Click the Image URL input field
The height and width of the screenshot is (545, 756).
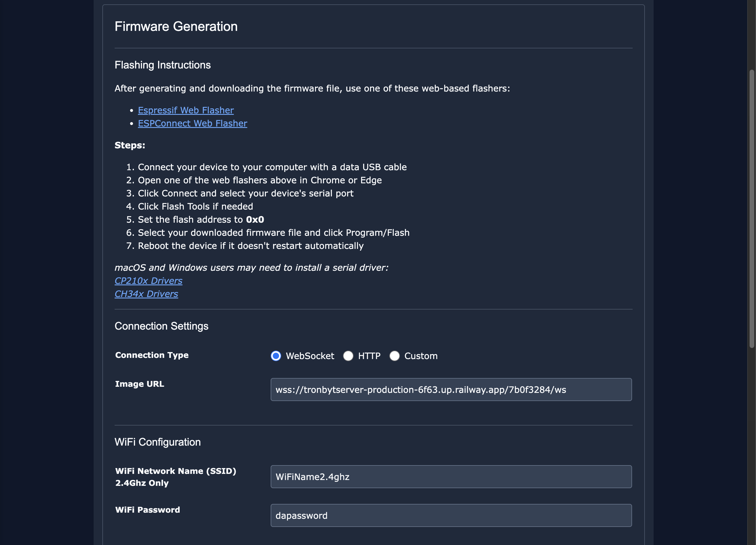(x=451, y=389)
